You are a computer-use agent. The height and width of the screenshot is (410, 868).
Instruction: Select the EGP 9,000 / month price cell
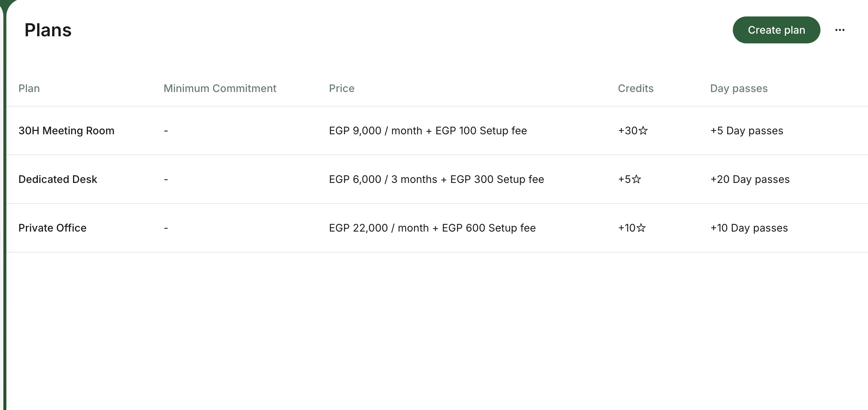point(428,131)
